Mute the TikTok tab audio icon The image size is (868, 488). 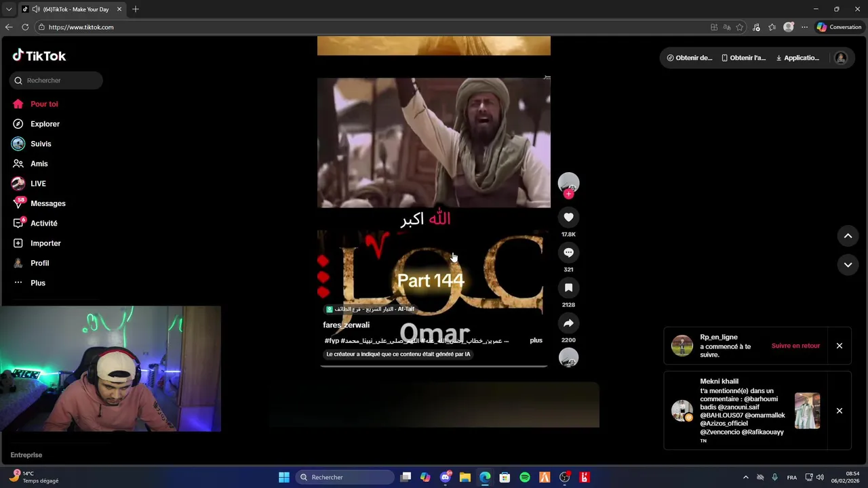click(x=35, y=9)
